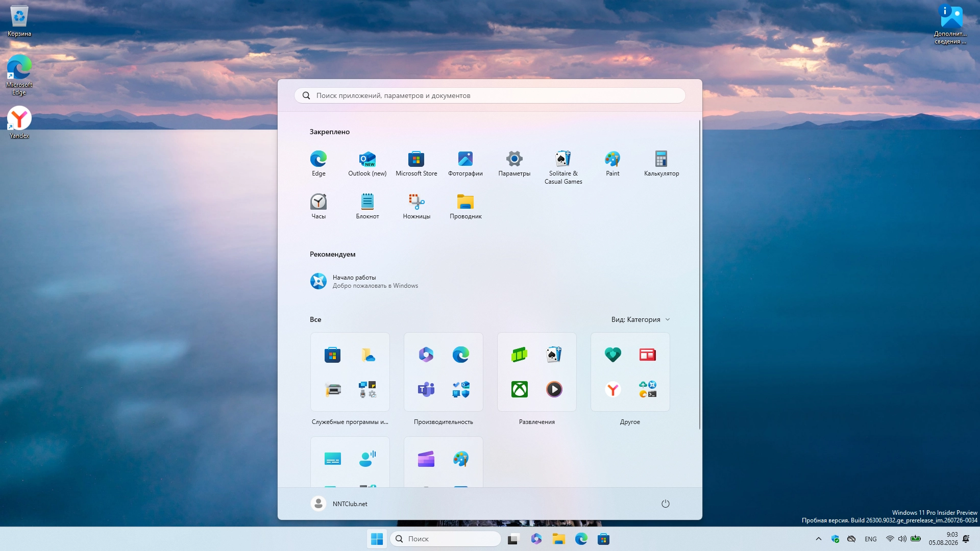Click the Start menu search field
The width and height of the screenshot is (980, 551).
(490, 95)
